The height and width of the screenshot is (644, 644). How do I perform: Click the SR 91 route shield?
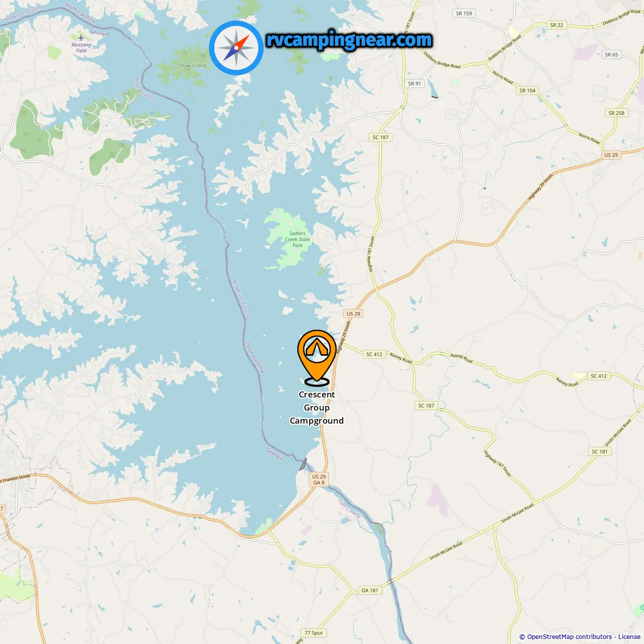[415, 84]
